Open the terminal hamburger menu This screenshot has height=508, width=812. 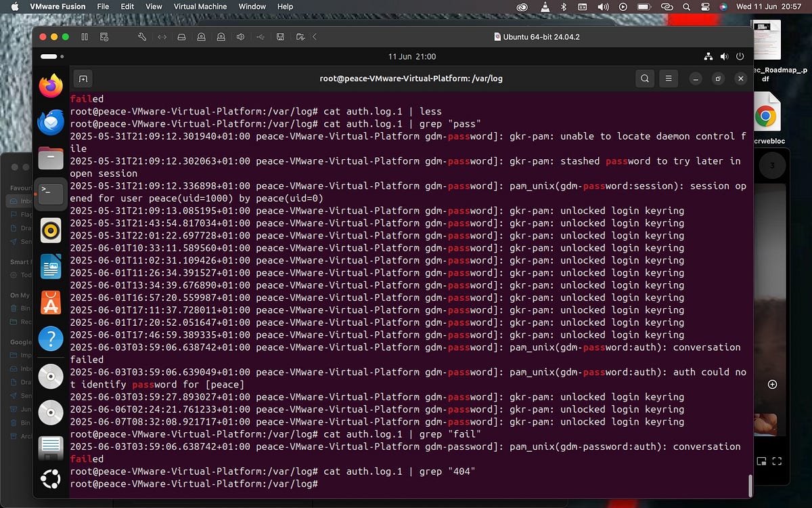[669, 78]
